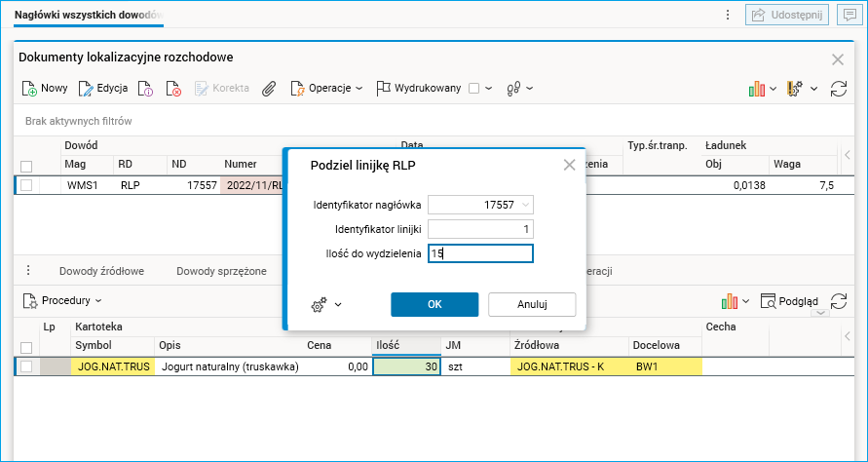Open Edycja edit document tool
Viewport: 868px width, 462px height.
103,88
